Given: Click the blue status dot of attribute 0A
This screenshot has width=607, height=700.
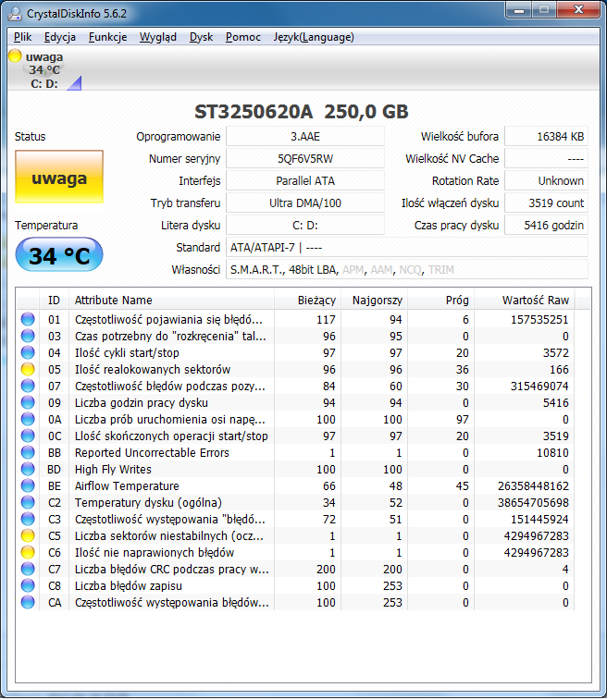Looking at the screenshot, I should [x=28, y=420].
